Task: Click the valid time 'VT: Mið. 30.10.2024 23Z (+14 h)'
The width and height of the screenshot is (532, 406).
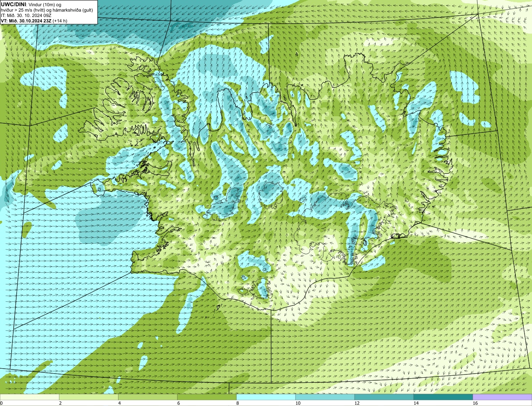Action: (34, 20)
